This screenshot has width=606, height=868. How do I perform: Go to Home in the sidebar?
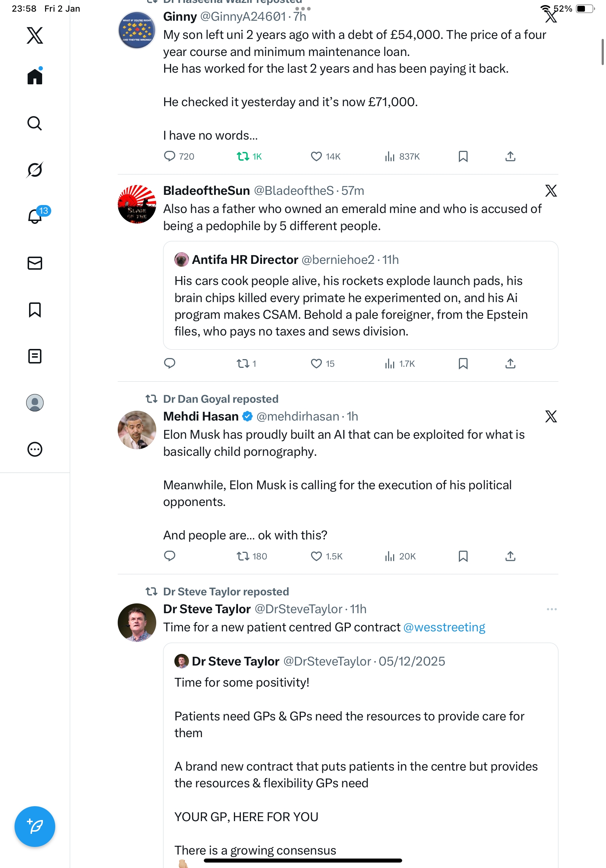[x=35, y=76]
